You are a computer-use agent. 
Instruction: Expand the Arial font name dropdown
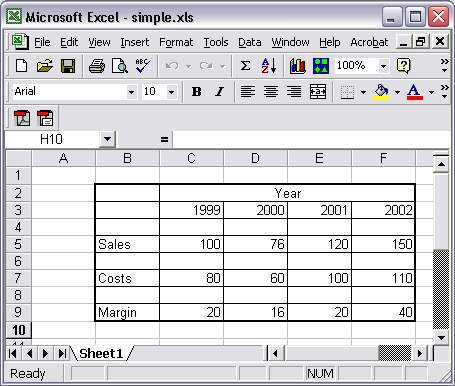point(131,92)
